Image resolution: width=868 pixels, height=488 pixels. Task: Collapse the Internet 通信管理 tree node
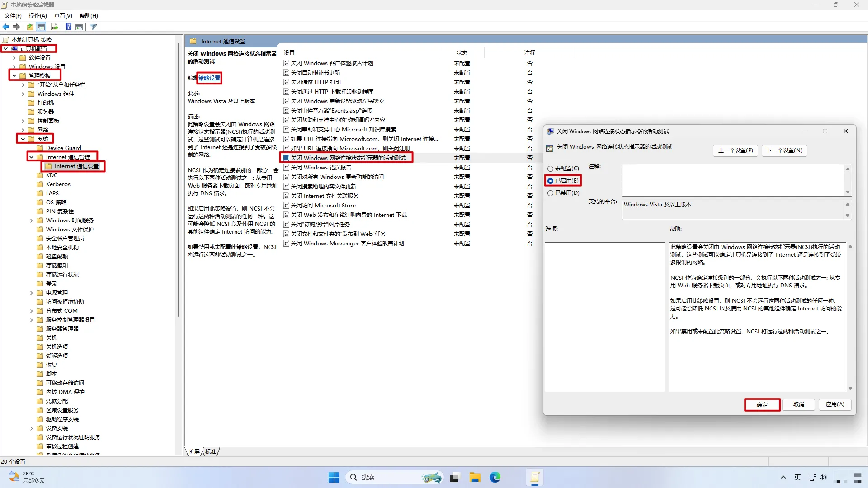31,157
